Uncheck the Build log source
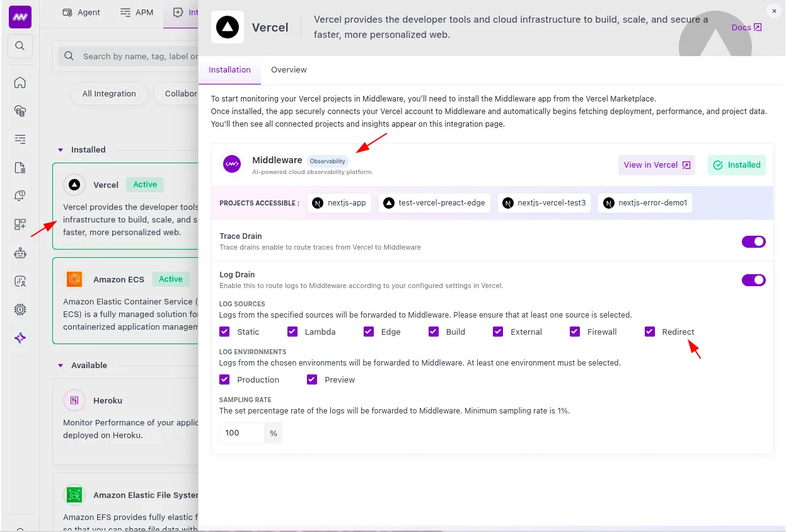The height and width of the screenshot is (532, 786). [x=433, y=332]
